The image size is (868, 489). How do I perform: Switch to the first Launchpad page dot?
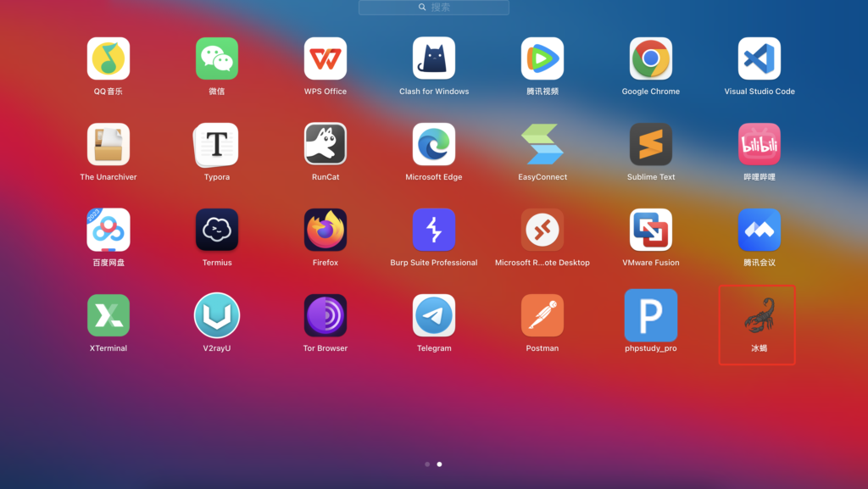(427, 464)
